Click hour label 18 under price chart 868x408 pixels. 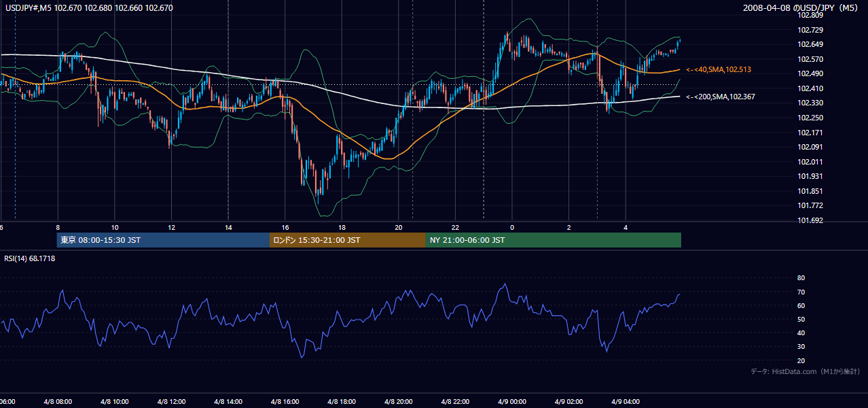pyautogui.click(x=342, y=227)
